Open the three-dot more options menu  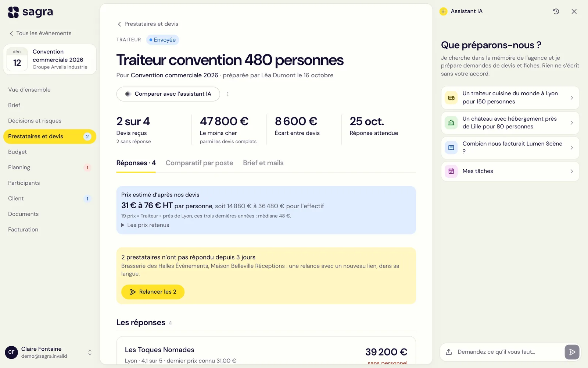click(228, 94)
